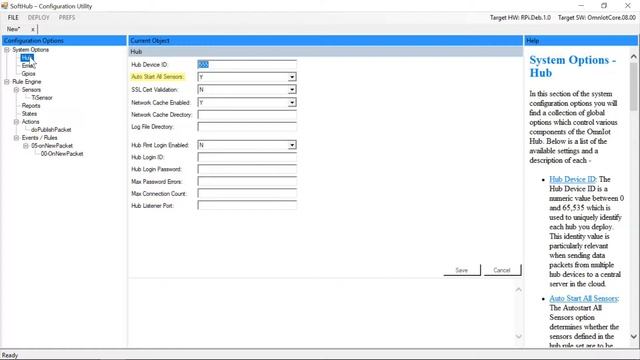Select the System Options tree label
Image resolution: width=640 pixels, height=360 pixels.
[31, 50]
